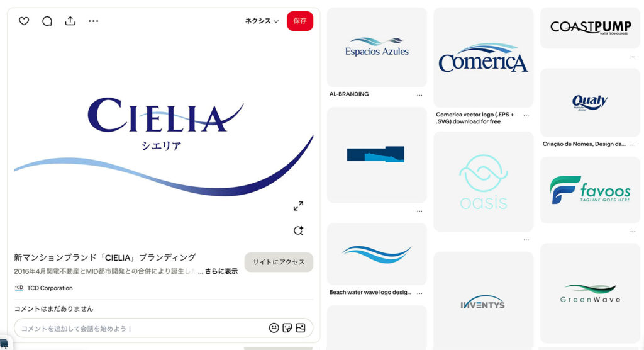Screen dimensions: 644x350
Task: Start visual search with magnifier sparkle icon
Action: (298, 231)
